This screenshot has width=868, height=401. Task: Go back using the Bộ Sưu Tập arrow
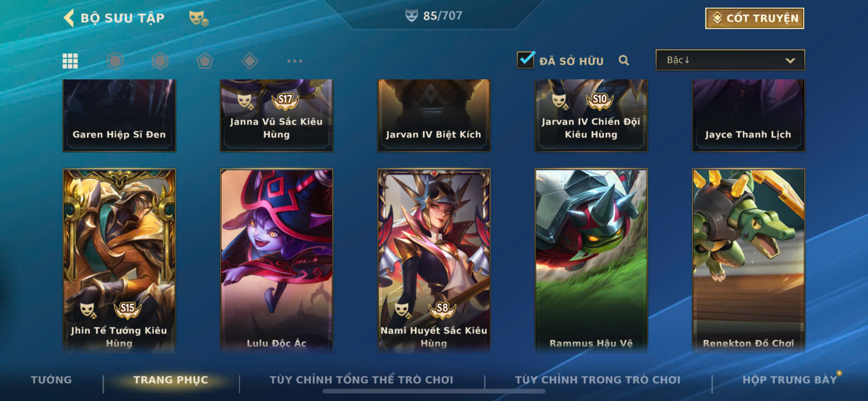(69, 18)
